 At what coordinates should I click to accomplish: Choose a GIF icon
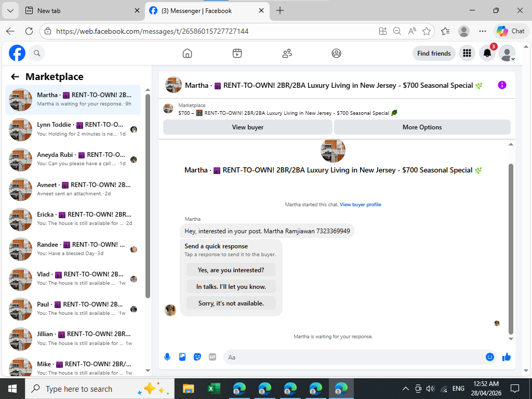click(x=212, y=357)
